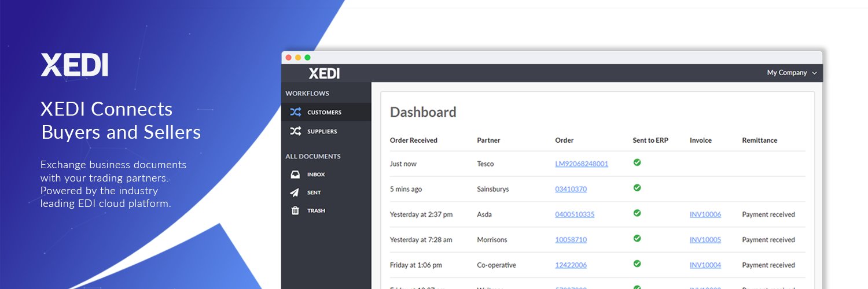
Task: Click the green window maximize button
Action: coord(307,58)
